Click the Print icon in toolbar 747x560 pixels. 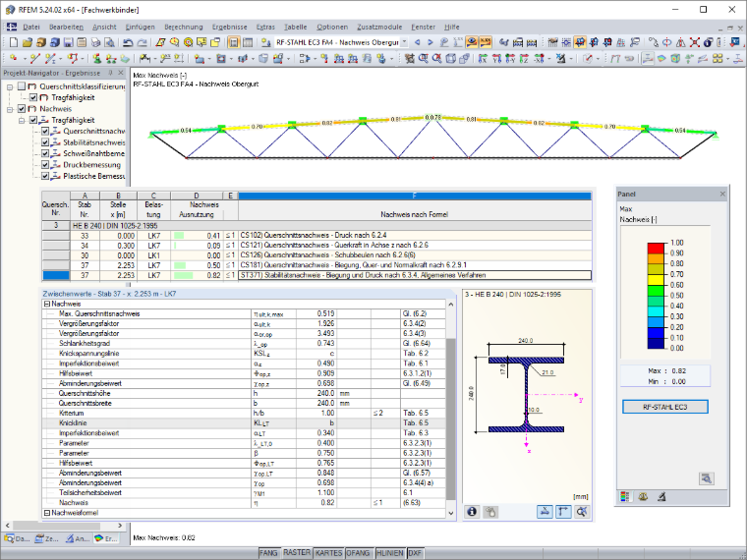(x=95, y=42)
